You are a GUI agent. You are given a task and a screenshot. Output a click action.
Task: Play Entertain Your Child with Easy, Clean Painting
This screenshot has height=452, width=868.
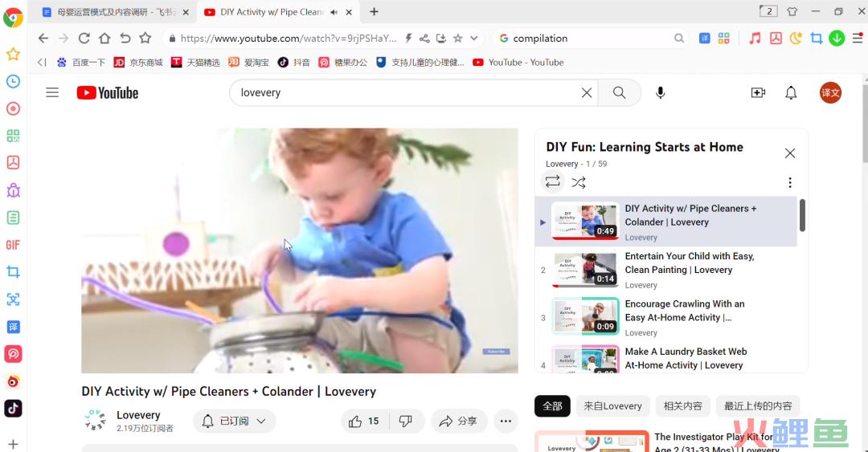tap(690, 263)
